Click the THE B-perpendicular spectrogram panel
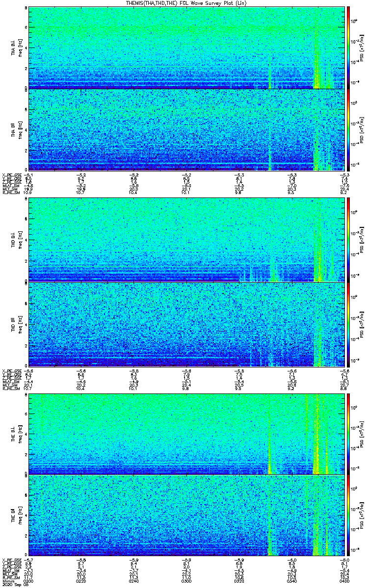 coord(186,434)
